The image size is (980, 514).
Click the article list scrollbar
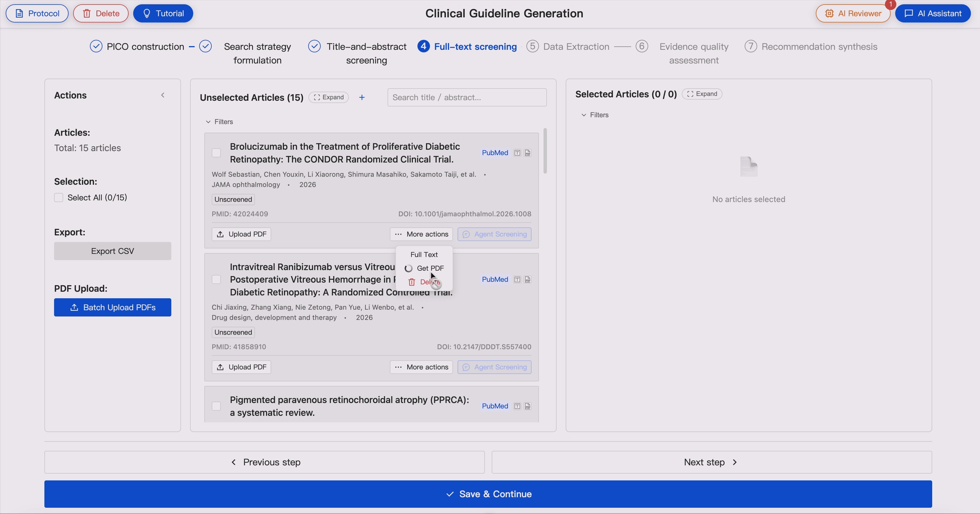(545, 151)
